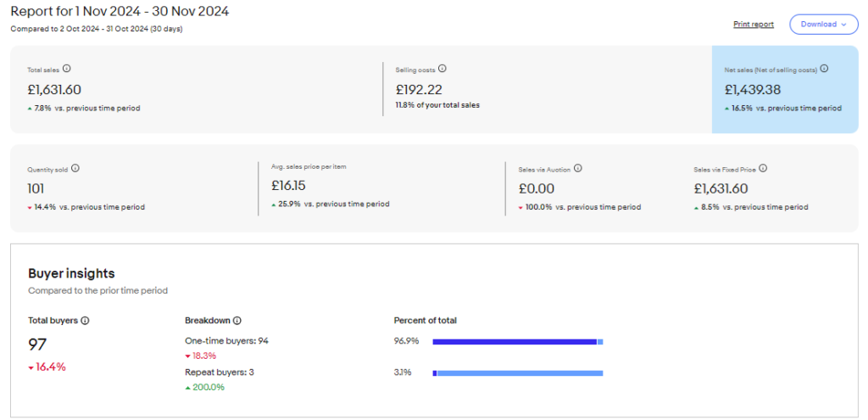
Task: Click the Total buyers info icon
Action: click(x=85, y=321)
